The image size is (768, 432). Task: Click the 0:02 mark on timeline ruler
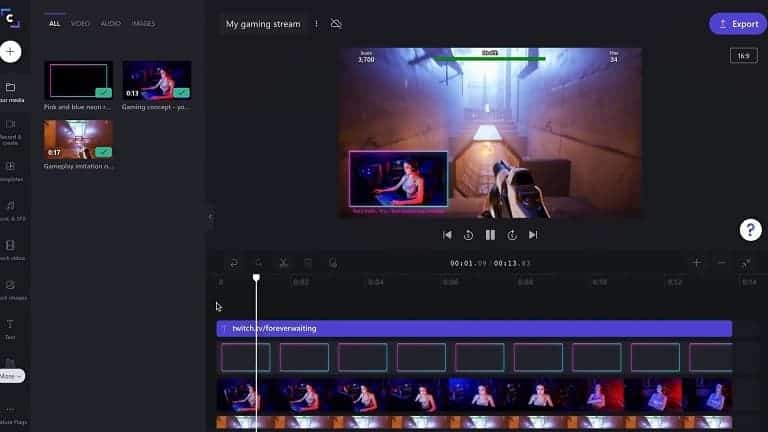(301, 282)
